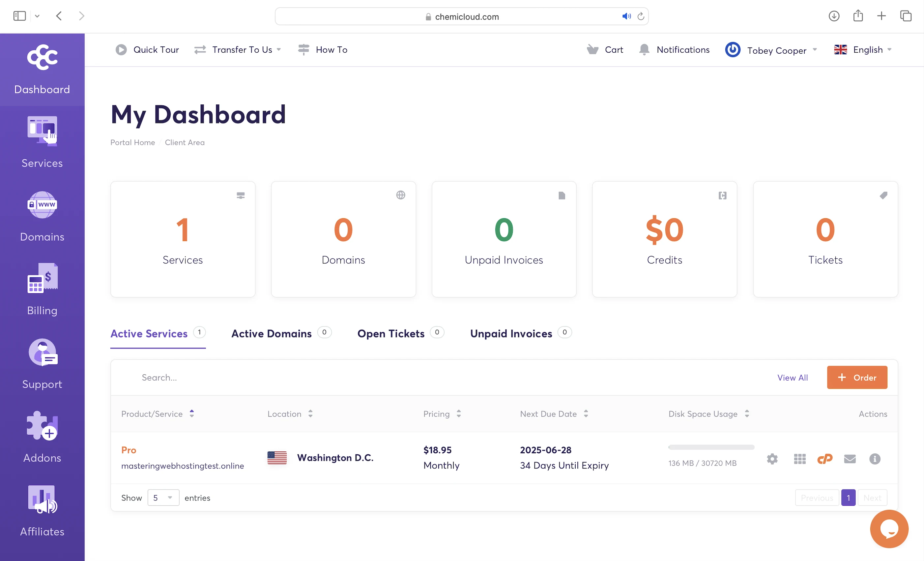Viewport: 924px width, 561px height.
Task: Open Services in the left sidebar
Action: [42, 143]
